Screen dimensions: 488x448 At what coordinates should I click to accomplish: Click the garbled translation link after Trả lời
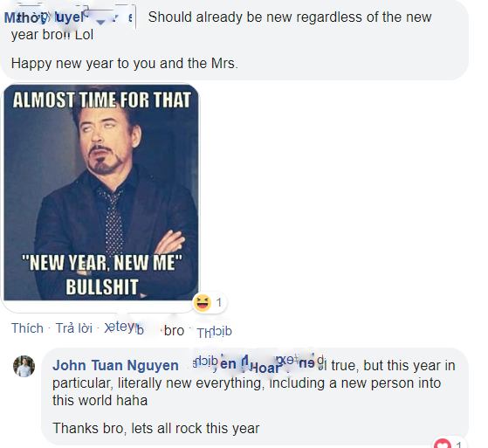124,327
